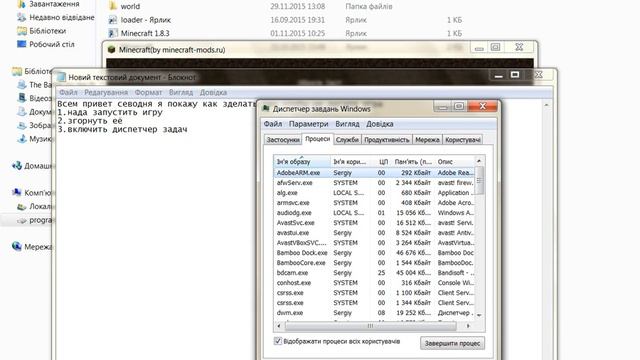Click scroll down arrow in process list

[479, 315]
